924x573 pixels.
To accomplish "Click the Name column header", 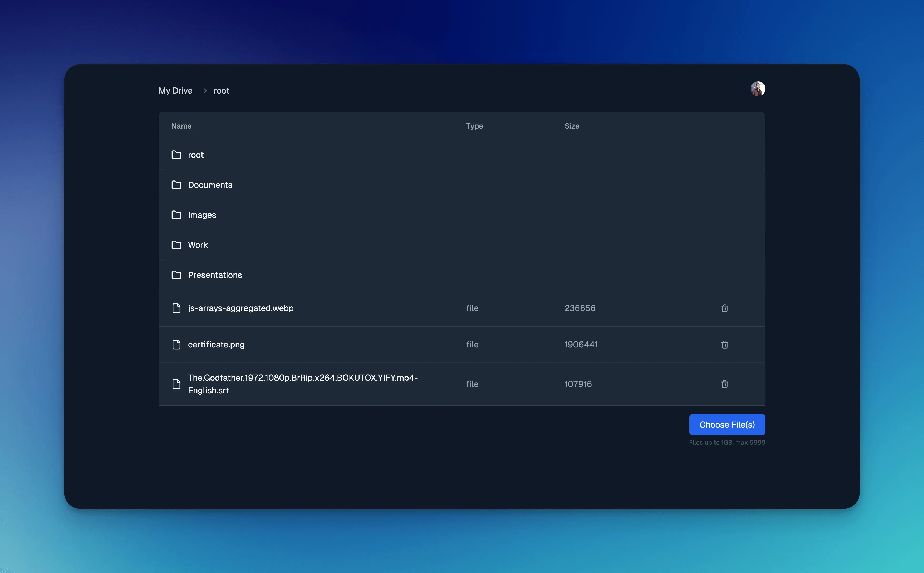I will [181, 126].
